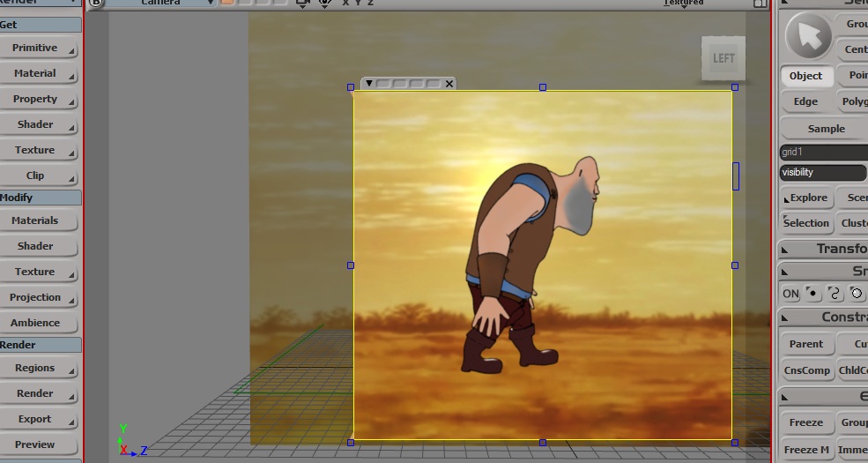The image size is (868, 463).
Task: Open the Textured display mode dropdown
Action: coord(684,4)
